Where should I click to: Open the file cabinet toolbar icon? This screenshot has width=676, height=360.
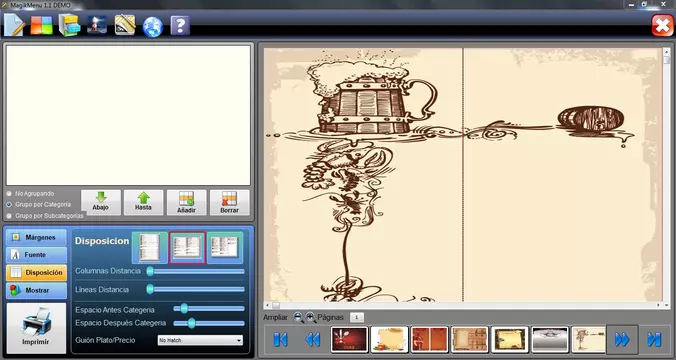pos(69,25)
